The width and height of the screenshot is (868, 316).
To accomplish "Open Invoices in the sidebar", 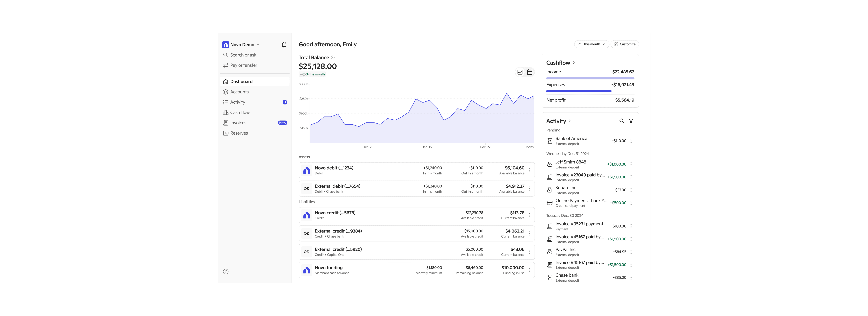I will [x=238, y=123].
